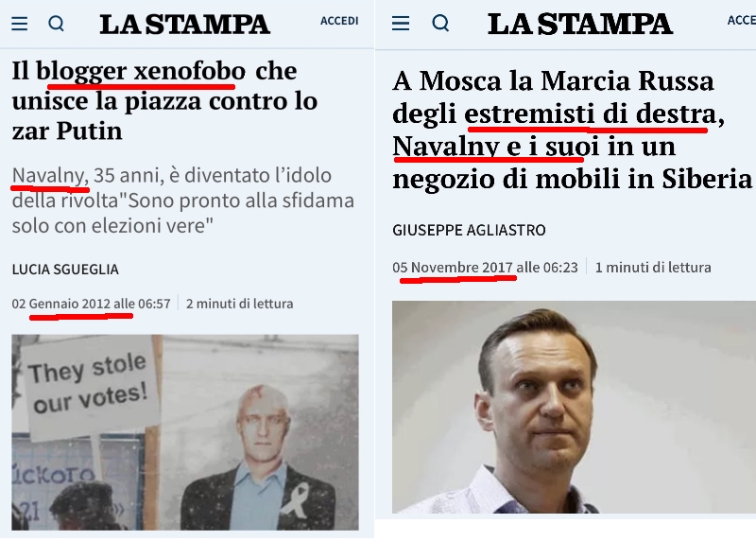Click the subtitle starting 'Navalny, 35 anni'
The height and width of the screenshot is (541, 756).
point(183,201)
